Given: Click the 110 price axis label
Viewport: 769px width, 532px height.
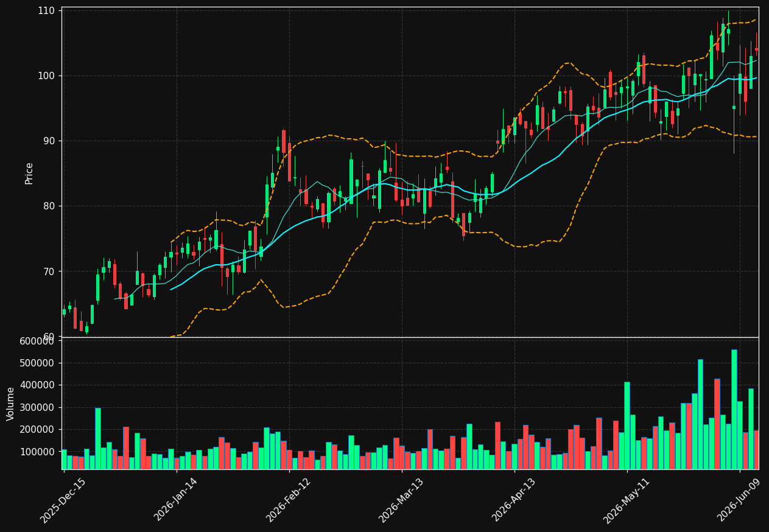Looking at the screenshot, I should pyautogui.click(x=47, y=11).
